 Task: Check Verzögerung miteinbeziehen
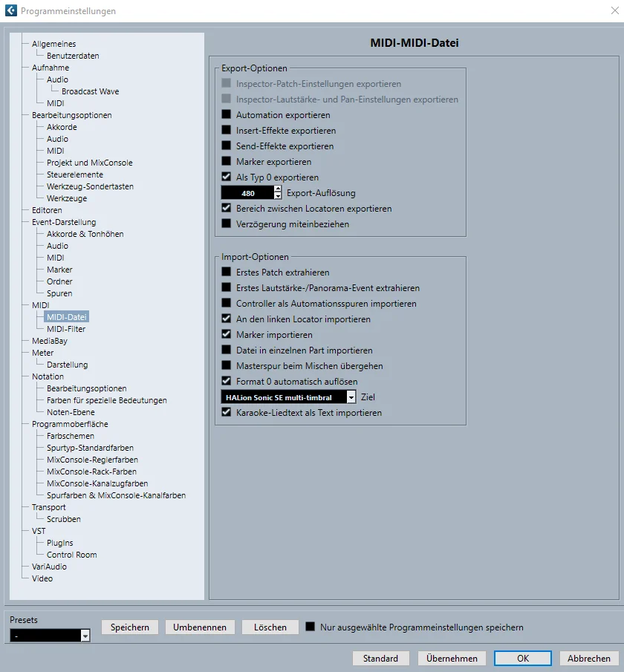226,224
